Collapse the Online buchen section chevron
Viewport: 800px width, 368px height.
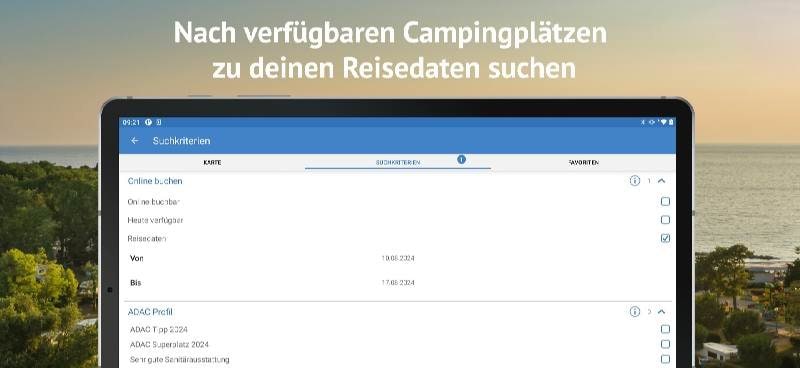662,181
